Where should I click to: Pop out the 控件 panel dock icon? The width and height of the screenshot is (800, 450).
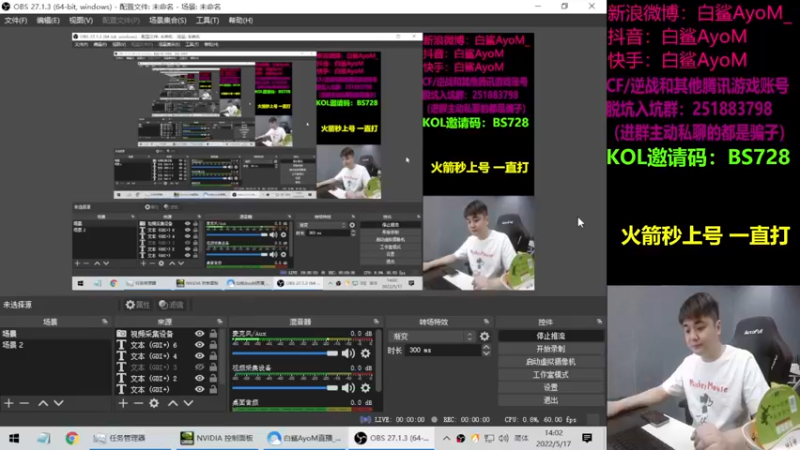tap(599, 321)
